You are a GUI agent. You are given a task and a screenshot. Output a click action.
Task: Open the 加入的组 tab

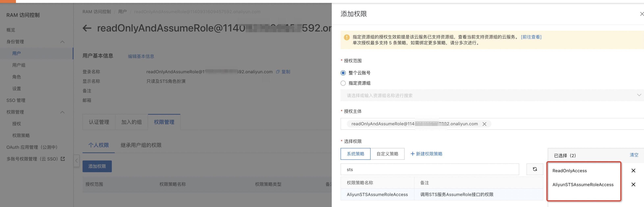pyautogui.click(x=132, y=122)
